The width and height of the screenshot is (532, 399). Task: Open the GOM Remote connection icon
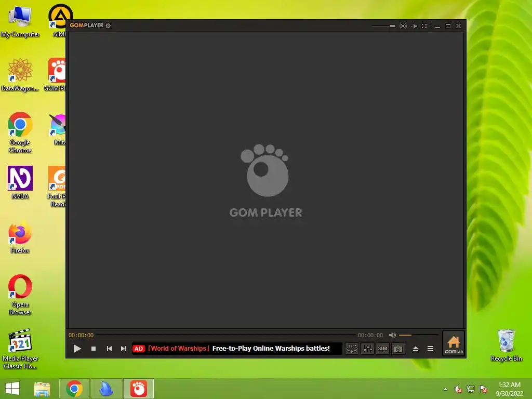(x=403, y=26)
